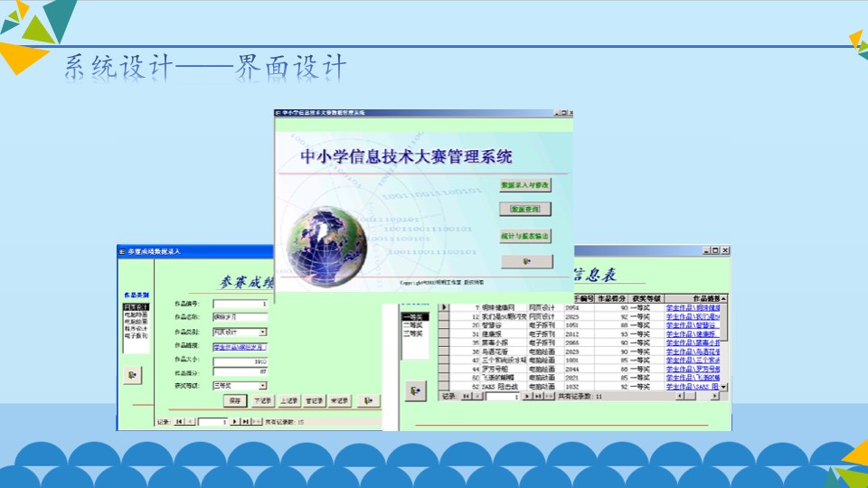868x488 pixels.
Task: Click the row selector for record 12
Action: click(443, 316)
